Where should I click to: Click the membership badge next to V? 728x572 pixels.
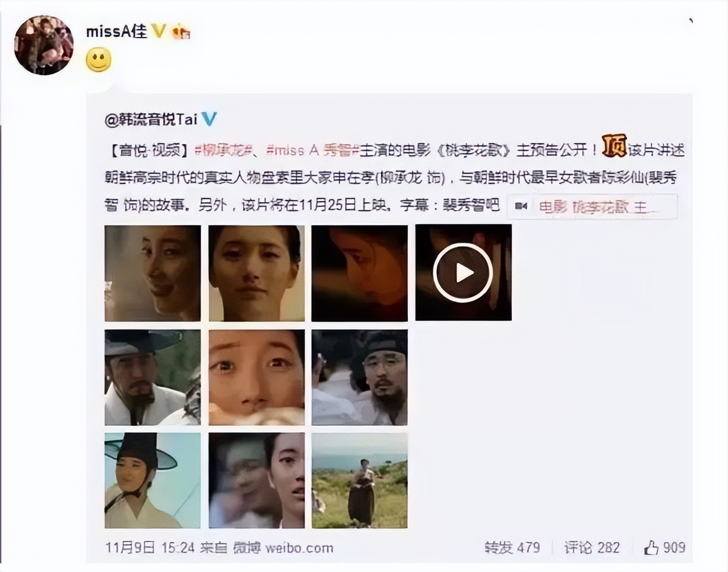[x=181, y=32]
